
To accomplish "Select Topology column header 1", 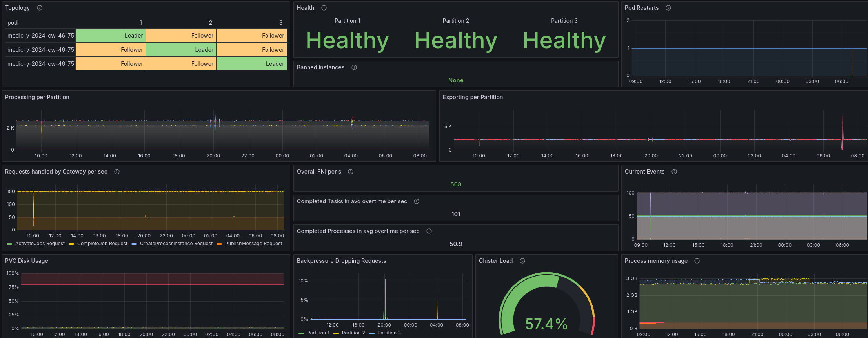I will (x=141, y=23).
